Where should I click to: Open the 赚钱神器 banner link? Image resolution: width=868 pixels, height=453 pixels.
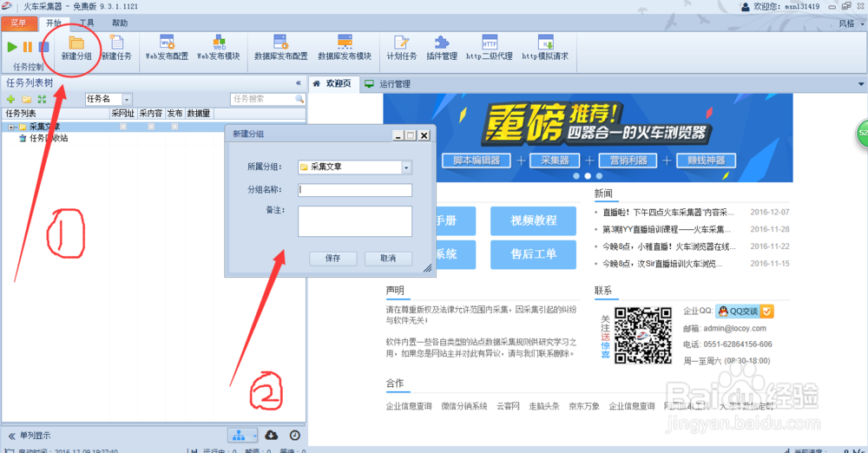pos(706,161)
